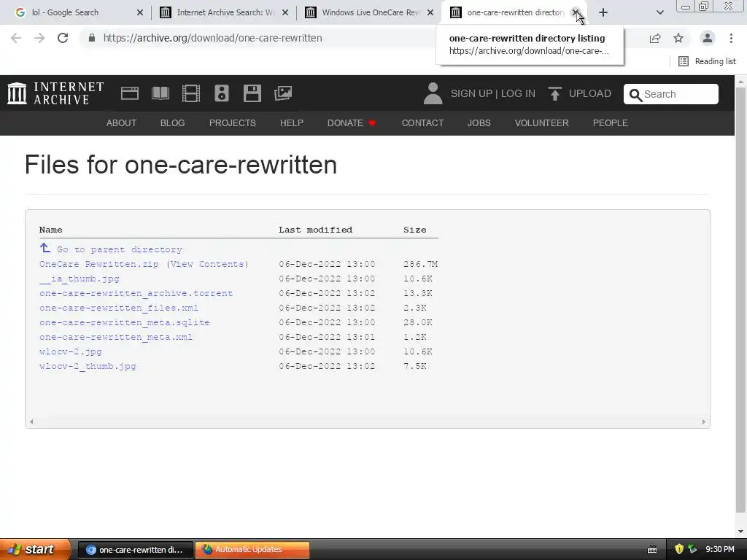Open the BLOG menu item
Screen dimensions: 747x560
click(172, 122)
